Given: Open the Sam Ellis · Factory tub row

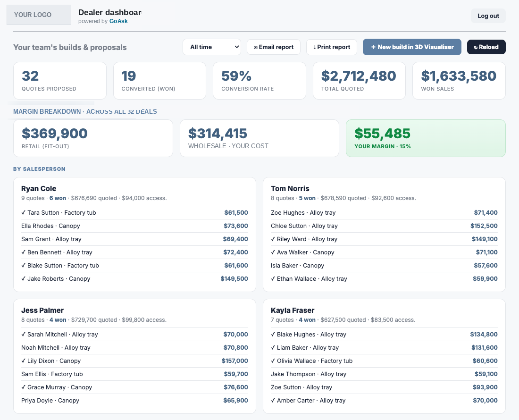Looking at the screenshot, I should tap(135, 374).
